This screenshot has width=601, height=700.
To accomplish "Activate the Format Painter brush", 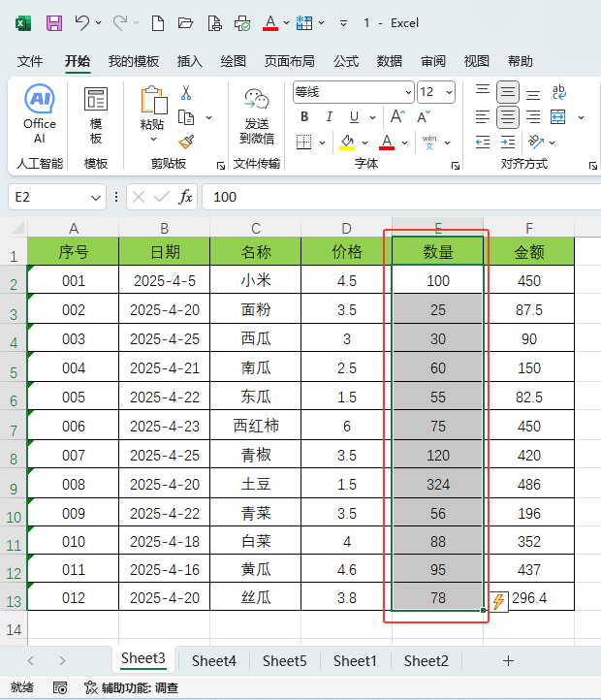I will pos(186,142).
